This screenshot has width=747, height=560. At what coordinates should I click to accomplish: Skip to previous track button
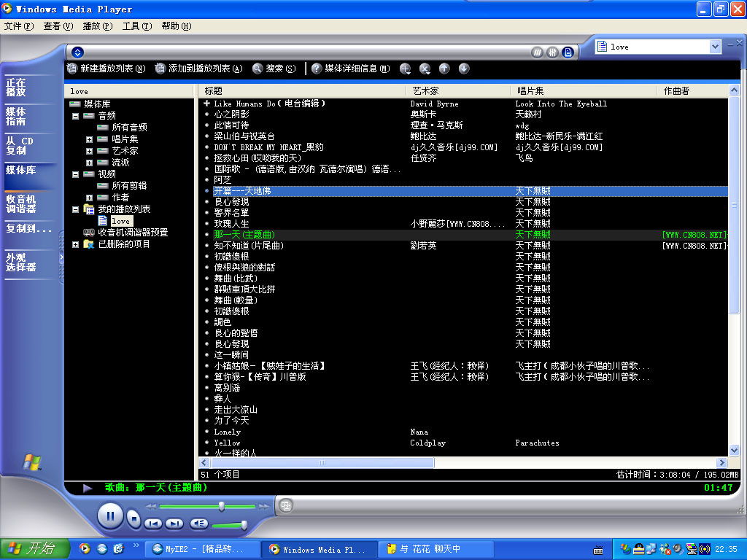click(153, 524)
